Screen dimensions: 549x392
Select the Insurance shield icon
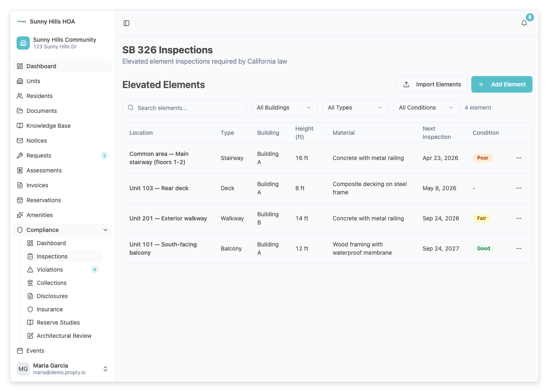30,309
